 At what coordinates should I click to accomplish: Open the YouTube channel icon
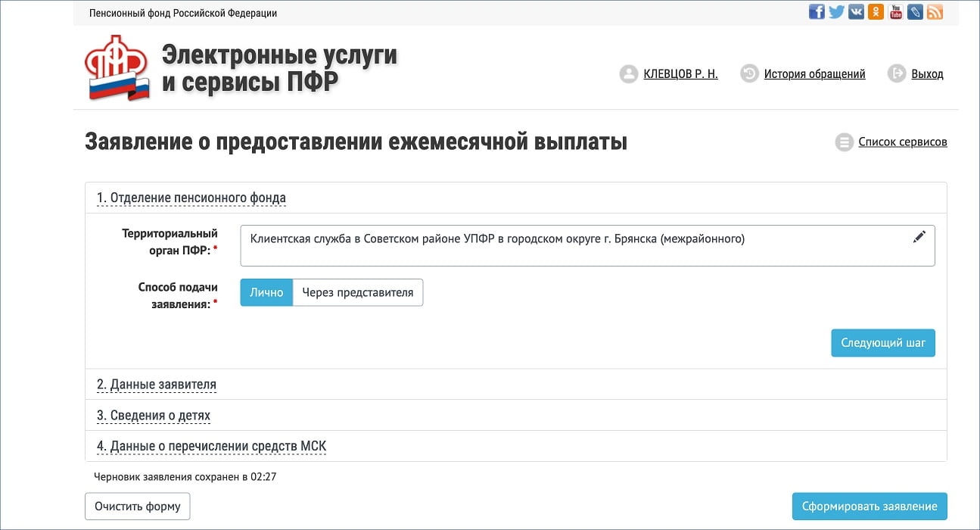tap(895, 11)
